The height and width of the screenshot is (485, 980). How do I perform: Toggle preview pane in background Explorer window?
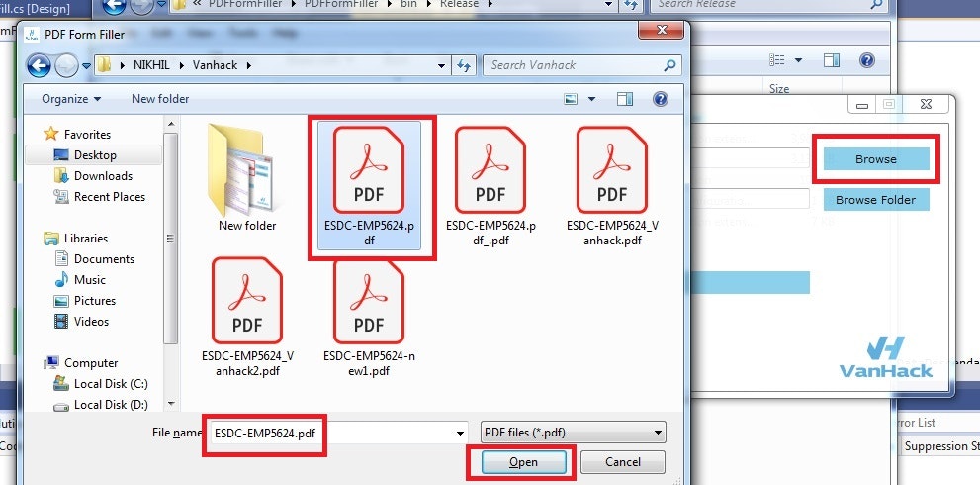832,60
